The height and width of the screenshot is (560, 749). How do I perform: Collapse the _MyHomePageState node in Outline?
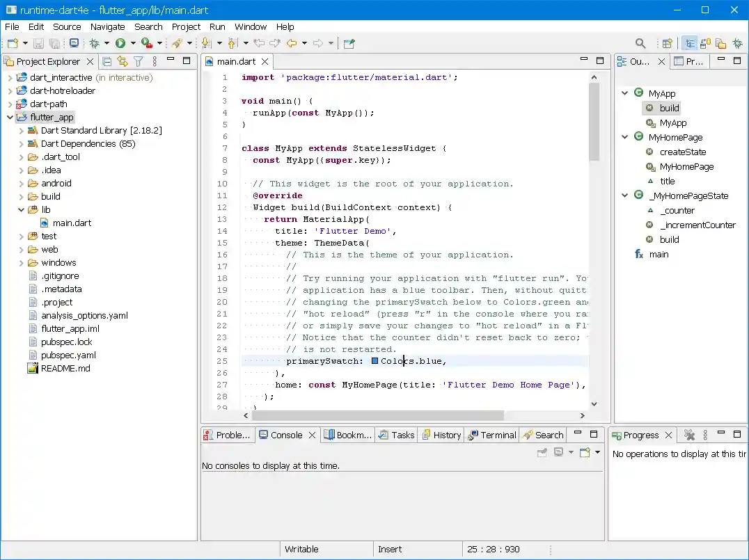click(625, 195)
